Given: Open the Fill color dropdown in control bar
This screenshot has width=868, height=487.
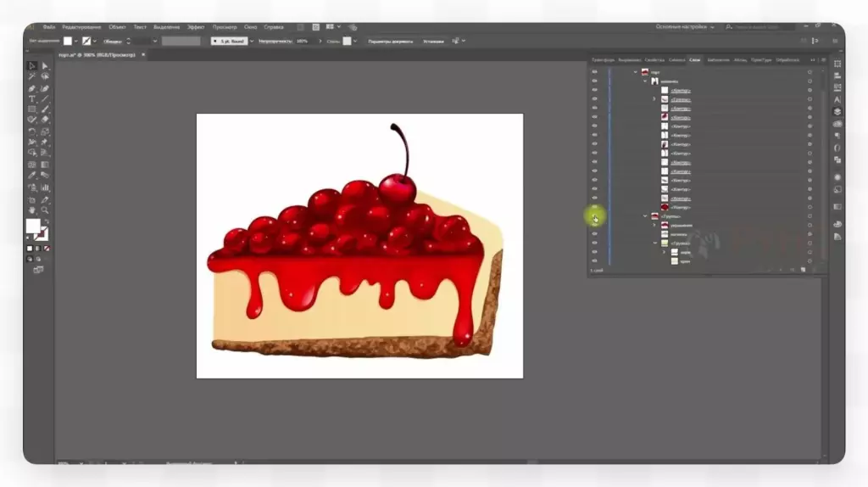Looking at the screenshot, I should click(75, 41).
